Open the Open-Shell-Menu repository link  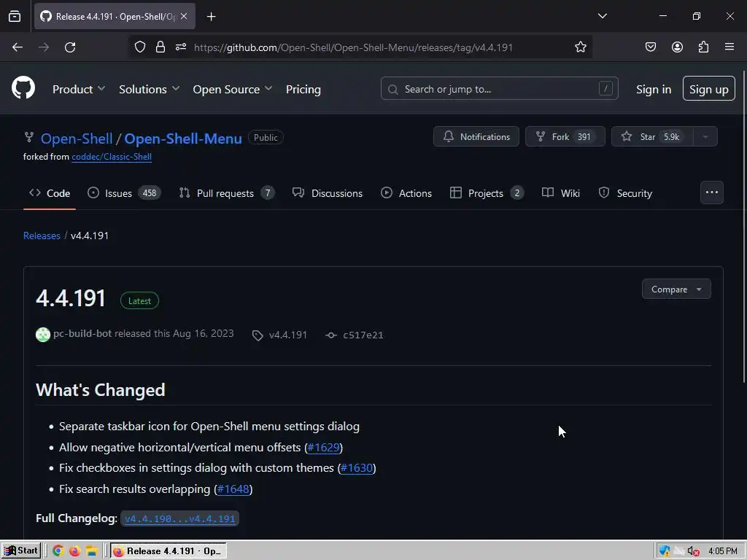pyautogui.click(x=183, y=139)
